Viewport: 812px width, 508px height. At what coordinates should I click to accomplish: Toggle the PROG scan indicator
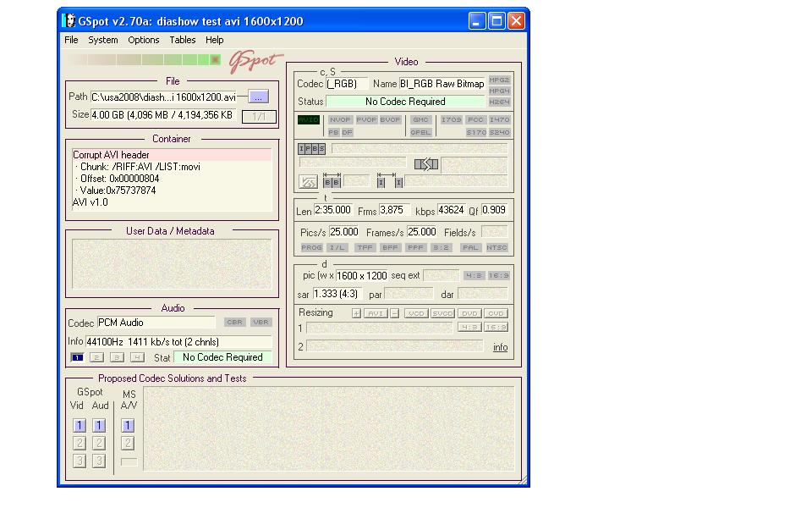[x=312, y=248]
